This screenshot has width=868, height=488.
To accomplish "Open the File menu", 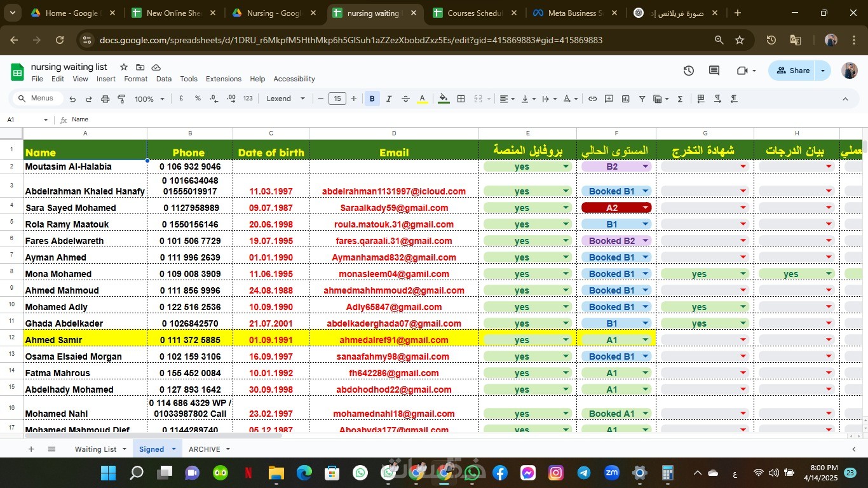I will tap(37, 79).
